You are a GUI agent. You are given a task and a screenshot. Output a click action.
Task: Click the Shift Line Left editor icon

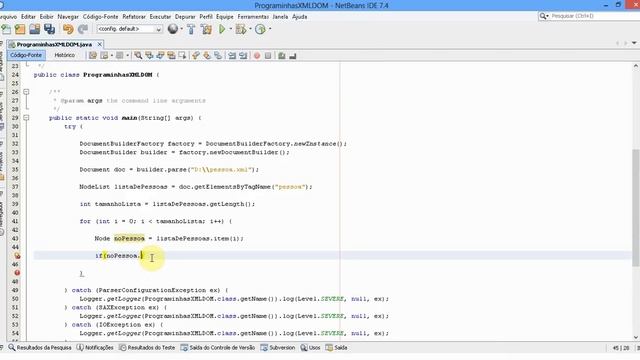[x=232, y=56]
